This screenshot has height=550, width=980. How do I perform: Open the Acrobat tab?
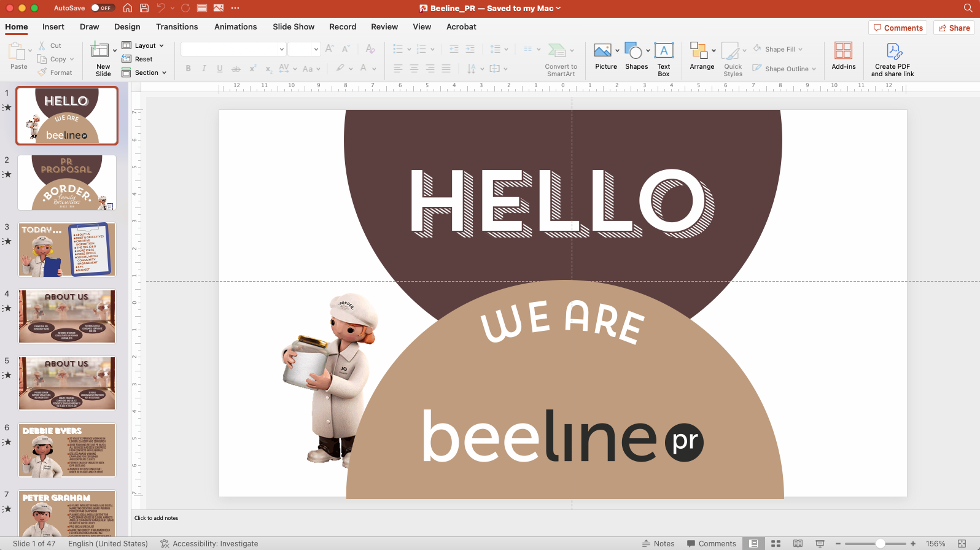tap(461, 26)
